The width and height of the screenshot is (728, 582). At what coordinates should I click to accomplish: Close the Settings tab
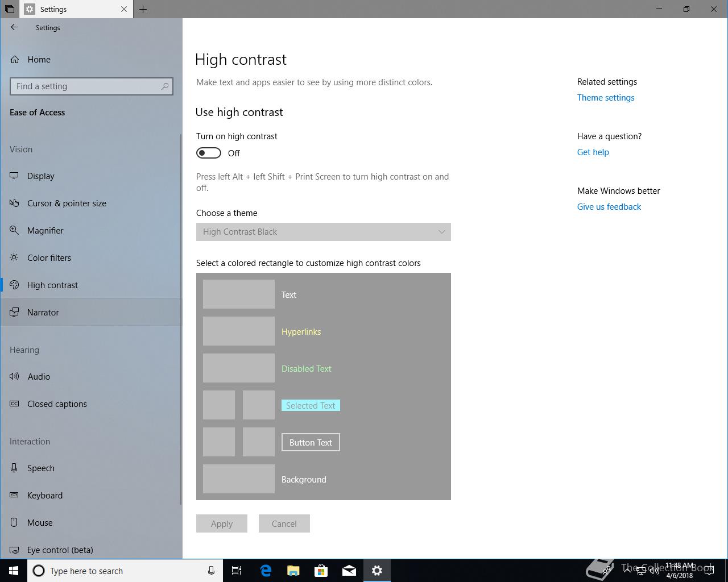pyautogui.click(x=124, y=9)
